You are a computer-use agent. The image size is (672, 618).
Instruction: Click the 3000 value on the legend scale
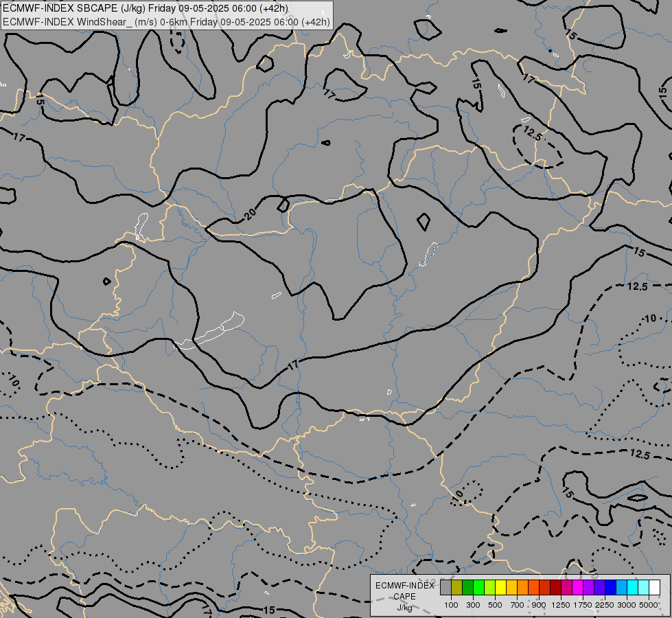[627, 605]
